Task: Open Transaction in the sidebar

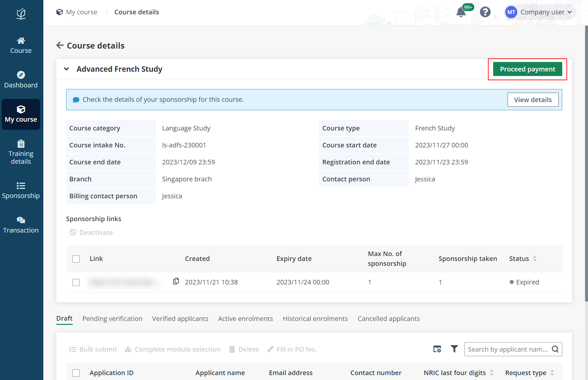Action: point(21,225)
